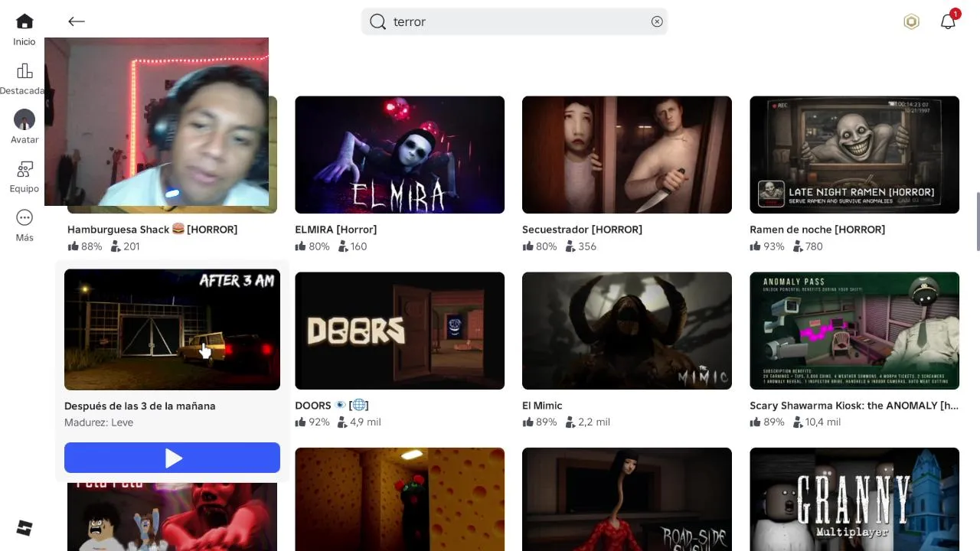Click Secuestrador 356 players count

581,246
